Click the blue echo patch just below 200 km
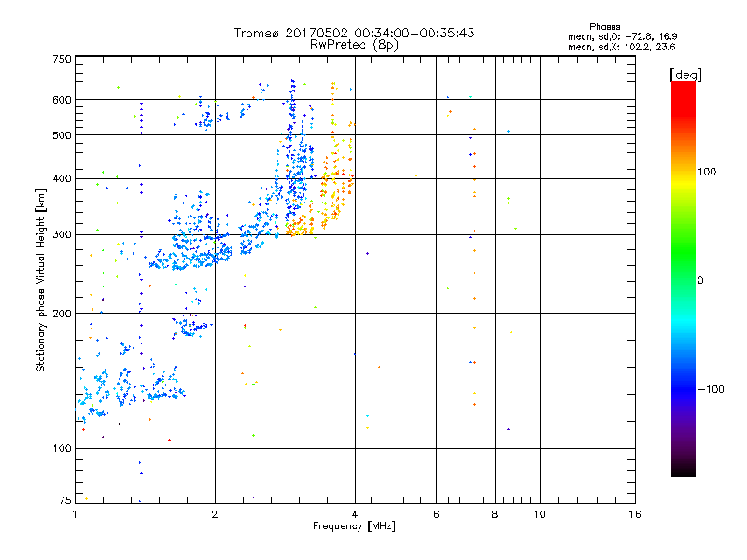 tap(190, 326)
